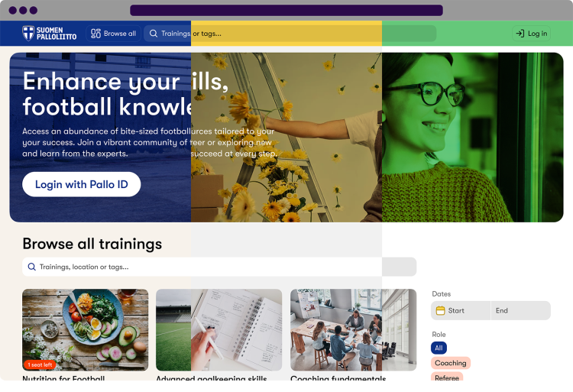The height and width of the screenshot is (392, 573).
Task: Click the Browse all grid icon
Action: click(95, 34)
